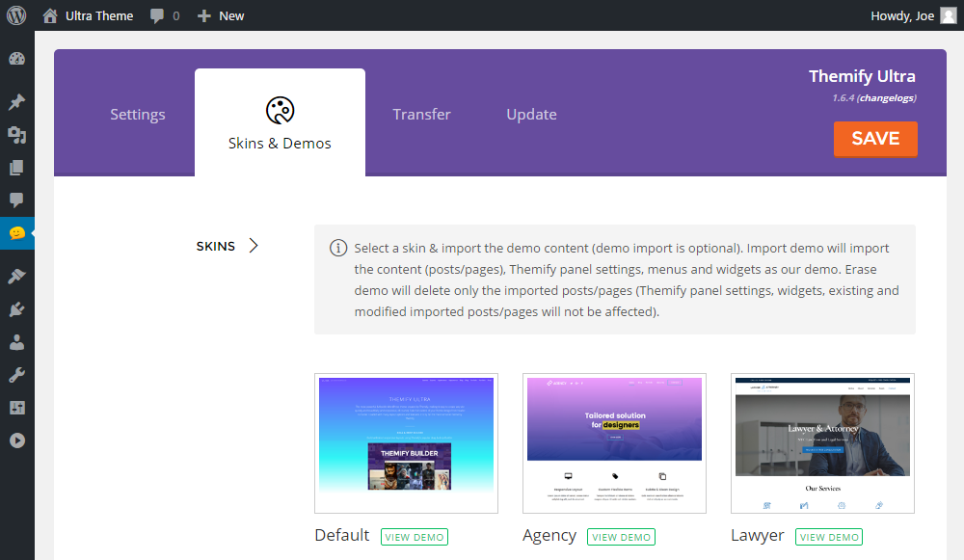Viewport: 964px width, 560px height.
Task: Click the Lawyer skin name text
Action: pyautogui.click(x=758, y=536)
